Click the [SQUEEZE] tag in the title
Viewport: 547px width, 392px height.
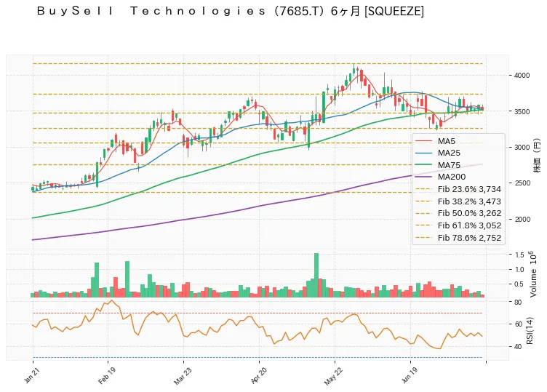pyautogui.click(x=394, y=11)
